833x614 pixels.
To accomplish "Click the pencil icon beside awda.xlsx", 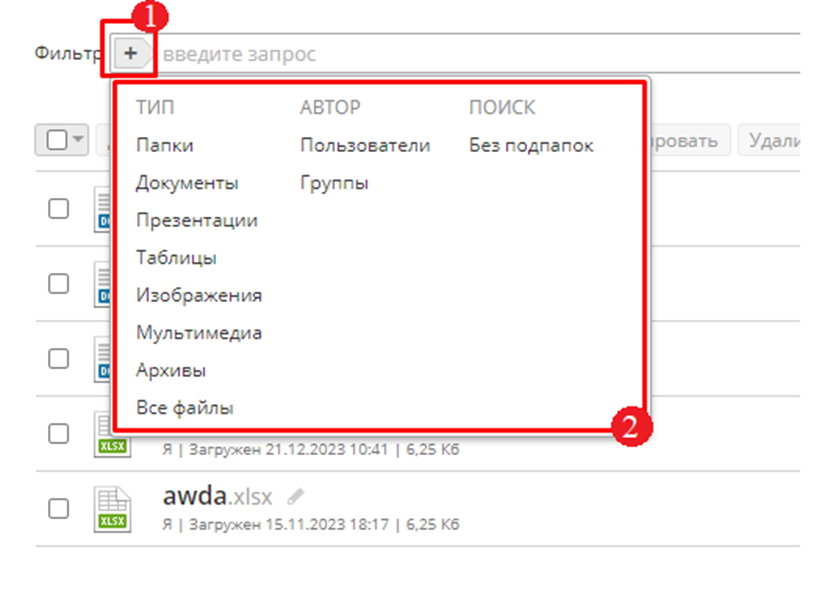I will point(295,496).
